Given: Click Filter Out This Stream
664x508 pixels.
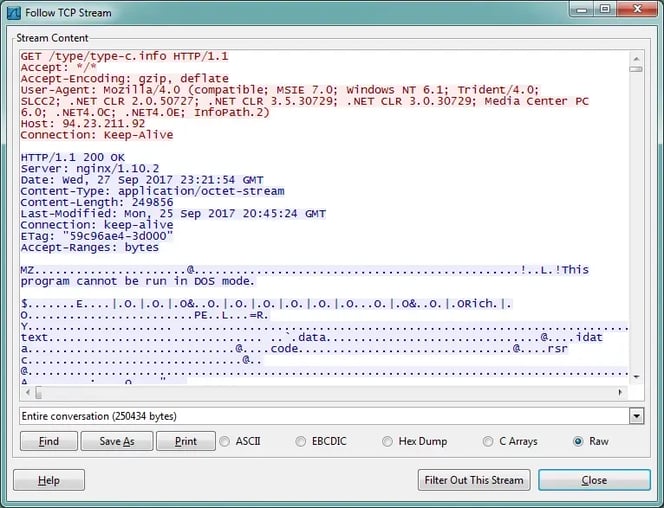Looking at the screenshot, I should click(x=473, y=480).
